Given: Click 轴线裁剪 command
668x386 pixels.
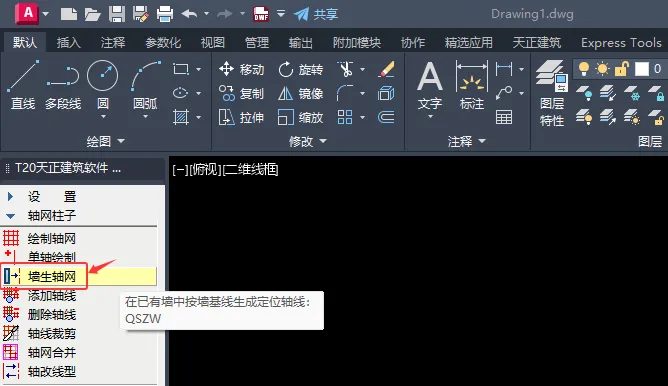Looking at the screenshot, I should (x=52, y=333).
